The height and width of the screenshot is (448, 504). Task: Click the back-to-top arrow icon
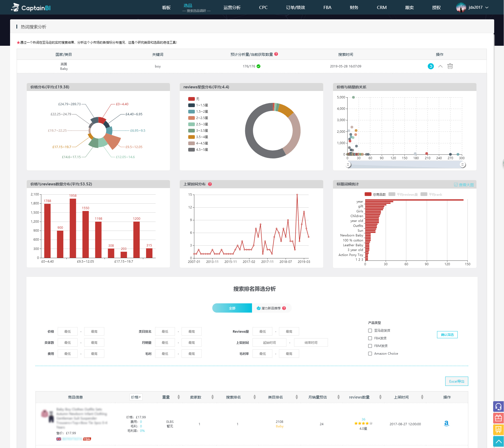pyautogui.click(x=498, y=441)
